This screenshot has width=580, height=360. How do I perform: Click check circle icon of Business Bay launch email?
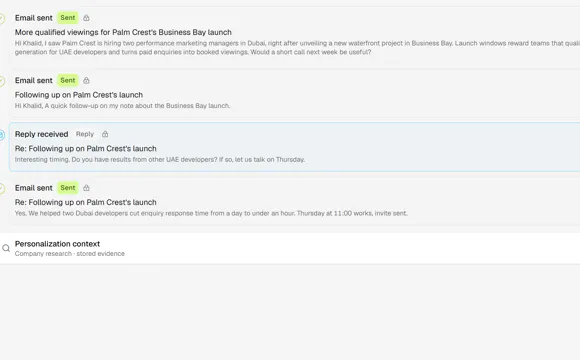pyautogui.click(x=2, y=19)
